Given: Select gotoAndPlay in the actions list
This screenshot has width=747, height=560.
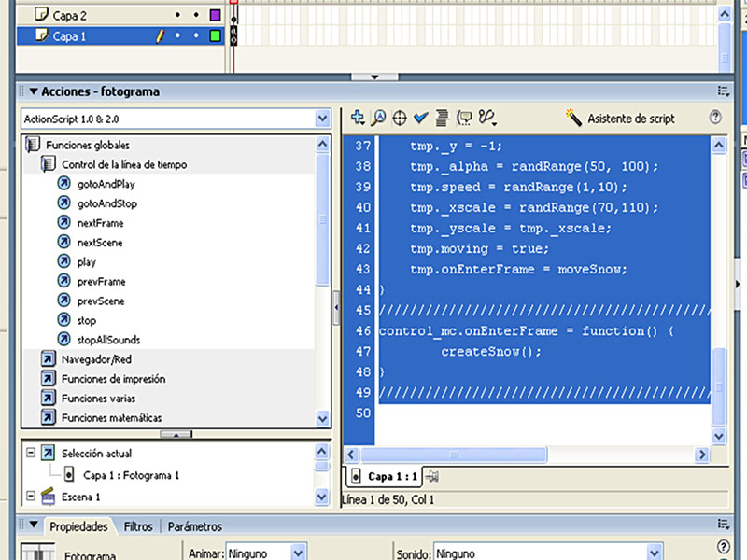Looking at the screenshot, I should (x=106, y=184).
